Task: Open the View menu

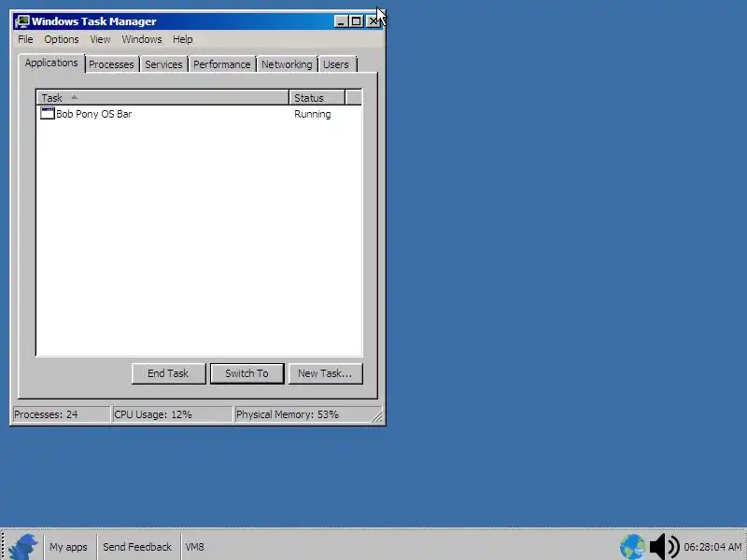Action: [100, 39]
